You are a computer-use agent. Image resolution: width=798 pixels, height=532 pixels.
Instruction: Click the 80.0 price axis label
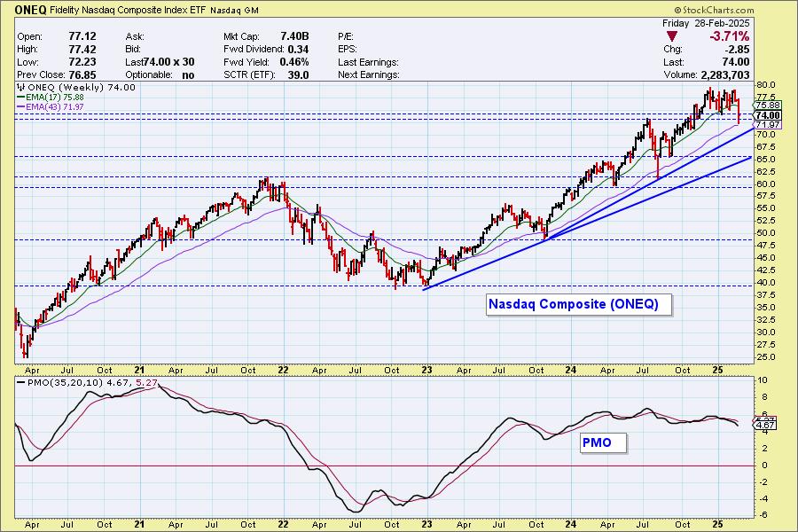tap(766, 85)
